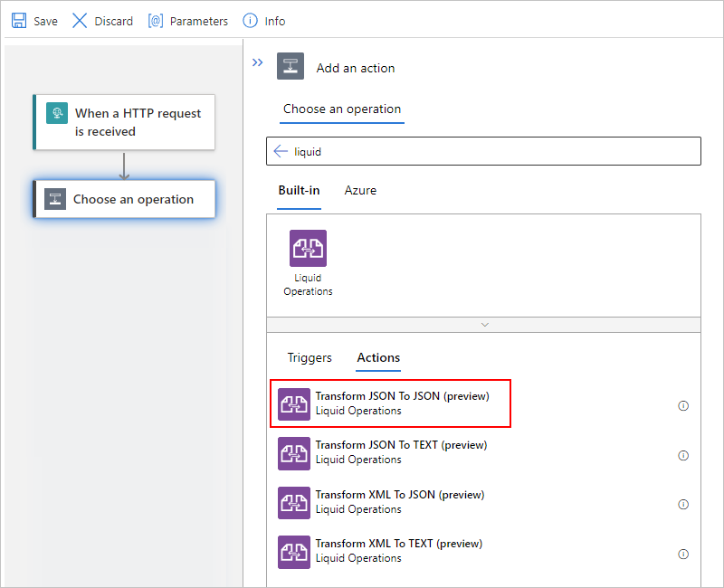Show info for Transform XML To TEXT
The image size is (724, 588).
683,555
